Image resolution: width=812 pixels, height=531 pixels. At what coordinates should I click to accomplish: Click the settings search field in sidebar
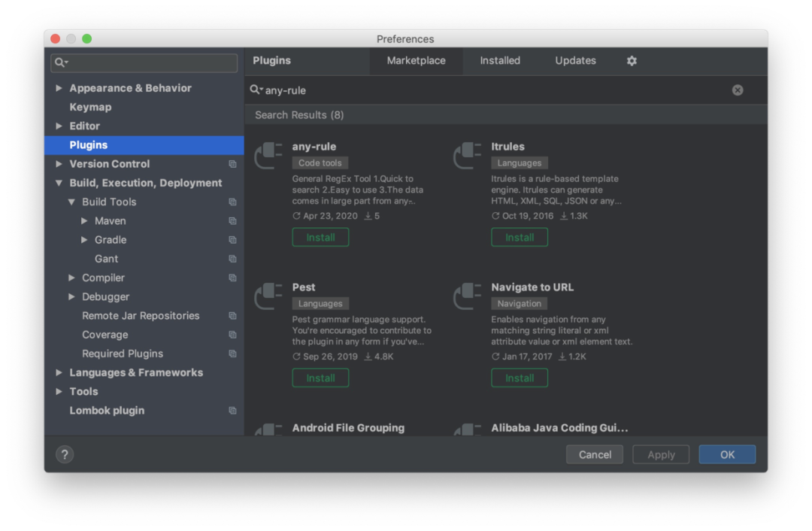click(x=150, y=62)
